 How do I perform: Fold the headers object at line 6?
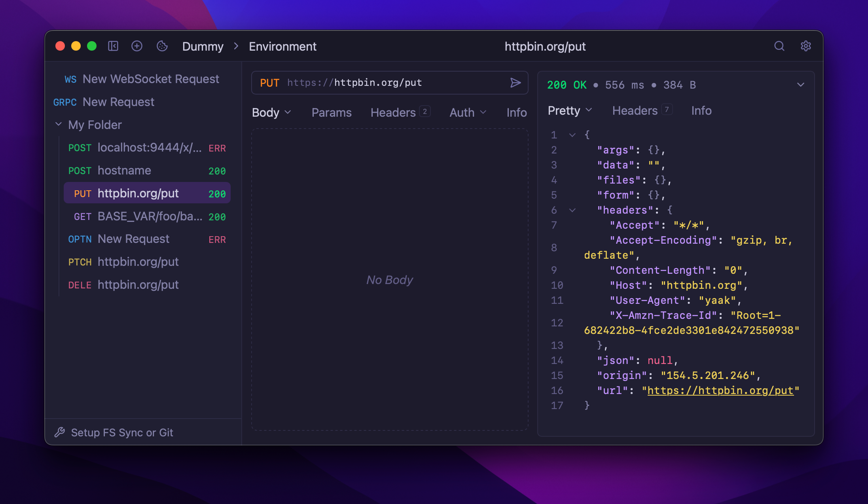[572, 210]
